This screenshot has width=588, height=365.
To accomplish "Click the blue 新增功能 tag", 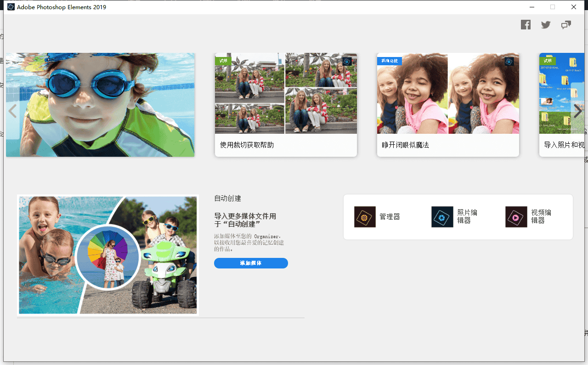I will click(389, 61).
